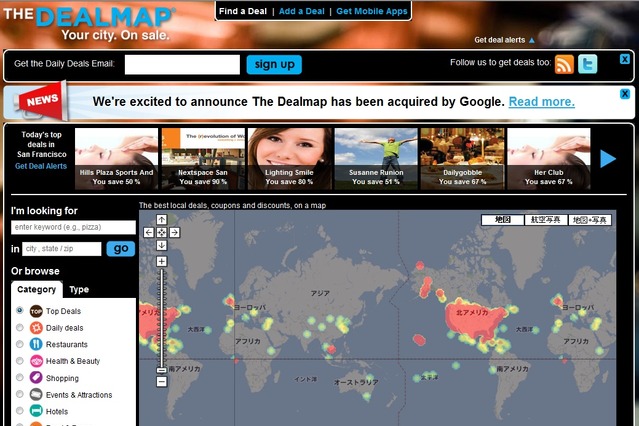Viewport: 639px width, 426px height.
Task: Switch to the Type tab
Action: click(79, 289)
